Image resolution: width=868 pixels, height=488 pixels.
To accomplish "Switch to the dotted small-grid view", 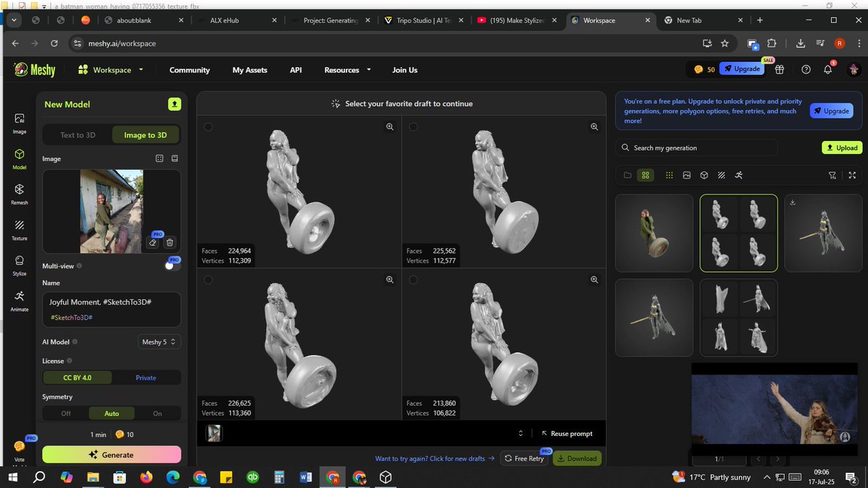I will 669,175.
